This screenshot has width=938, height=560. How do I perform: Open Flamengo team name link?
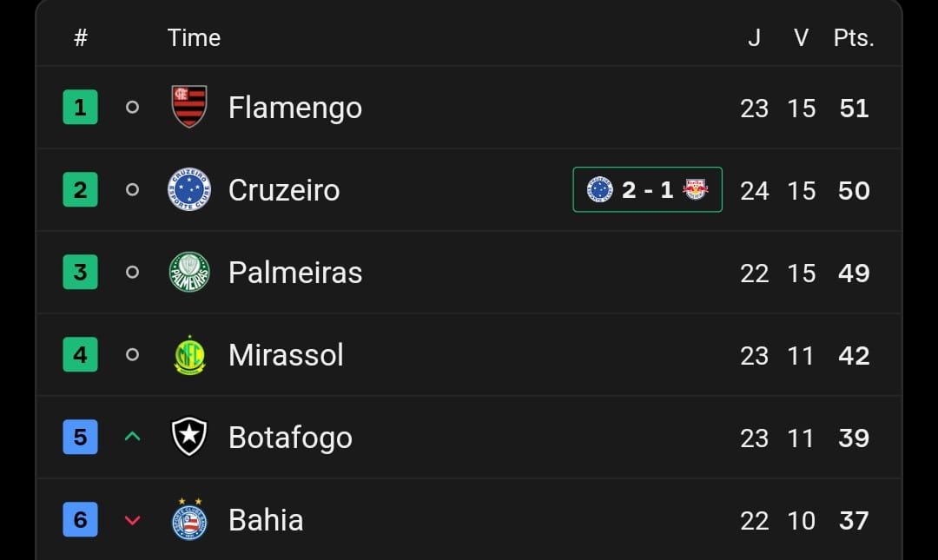[295, 108]
